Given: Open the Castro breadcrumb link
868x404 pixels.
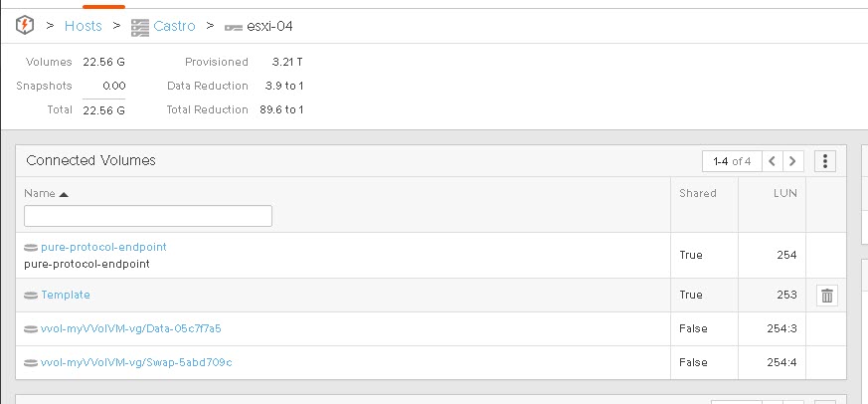Looking at the screenshot, I should (x=174, y=26).
